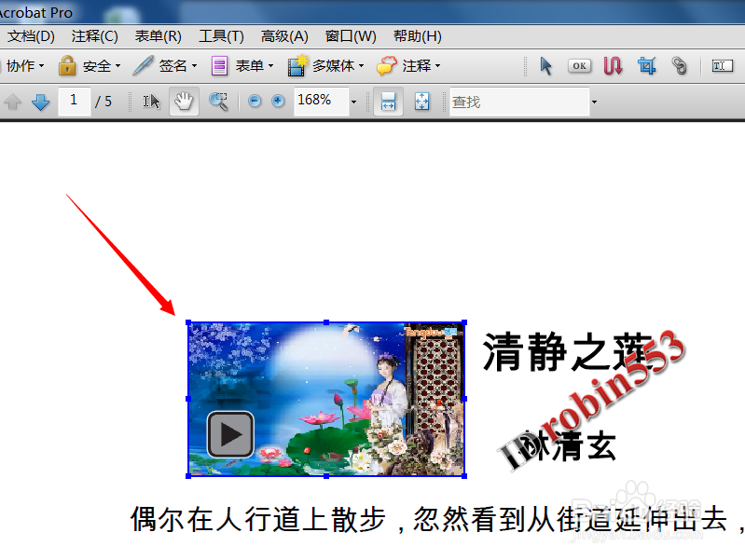745x560 pixels.
Task: Click the 多媒体 film icon
Action: 297,65
